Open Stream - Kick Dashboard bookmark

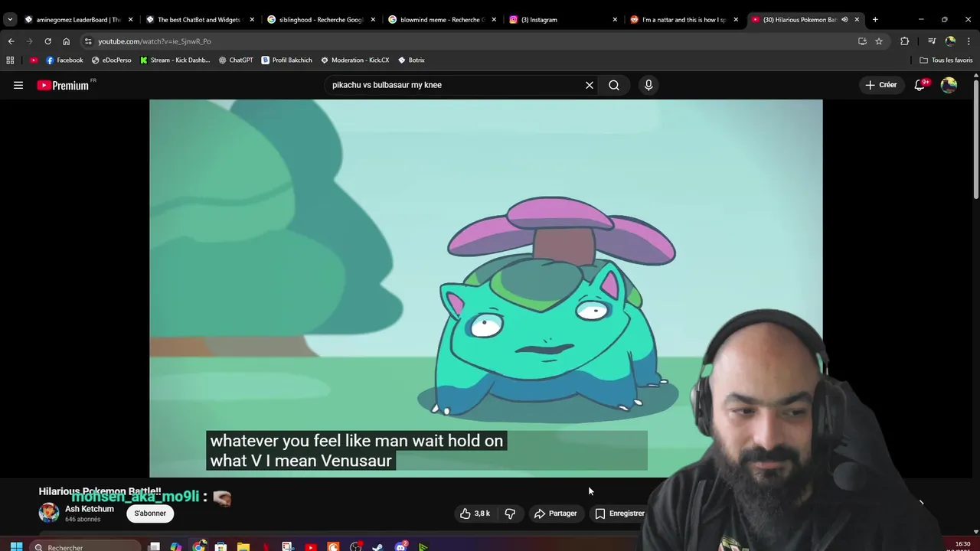click(175, 60)
